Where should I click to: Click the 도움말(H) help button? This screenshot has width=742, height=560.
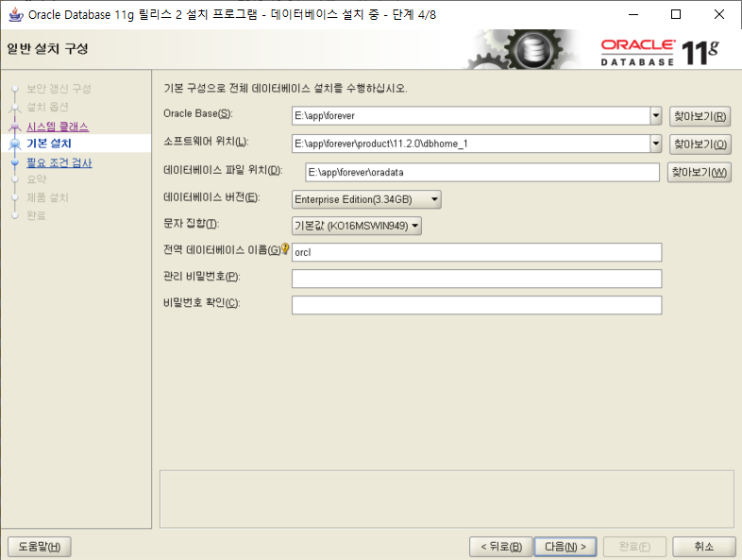click(40, 547)
